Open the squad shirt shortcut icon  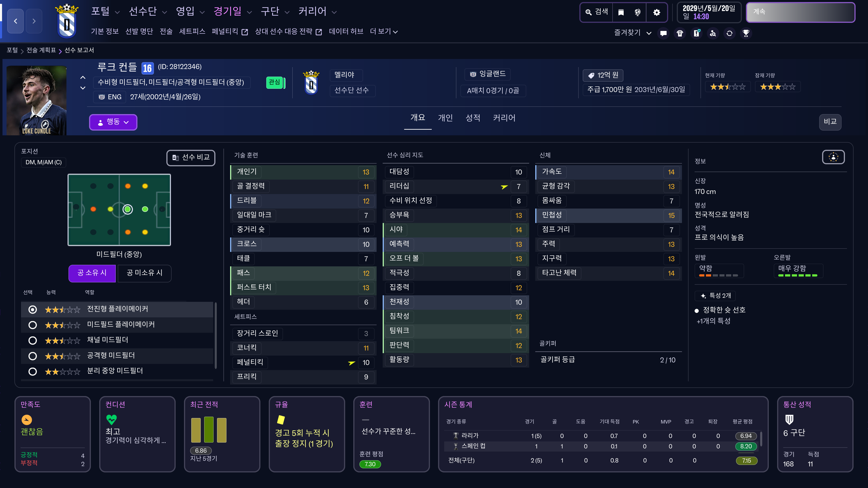click(x=680, y=33)
